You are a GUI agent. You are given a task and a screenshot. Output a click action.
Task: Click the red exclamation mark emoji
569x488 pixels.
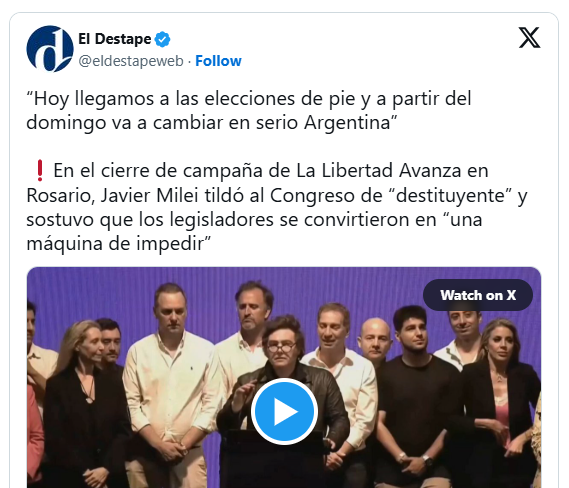click(40, 171)
